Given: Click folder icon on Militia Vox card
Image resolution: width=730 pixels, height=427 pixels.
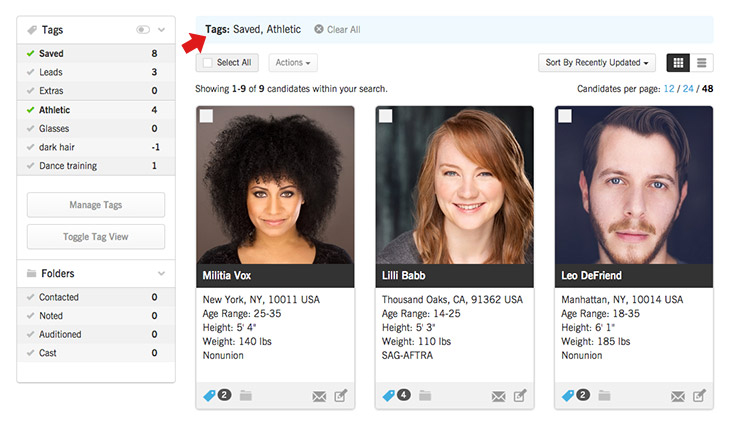Looking at the screenshot, I should (x=246, y=396).
